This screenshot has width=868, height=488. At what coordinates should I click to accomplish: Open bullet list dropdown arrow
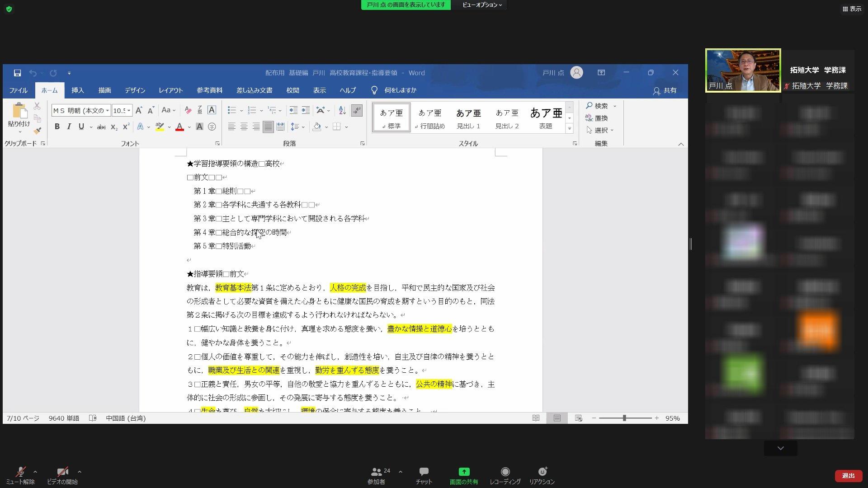(241, 111)
